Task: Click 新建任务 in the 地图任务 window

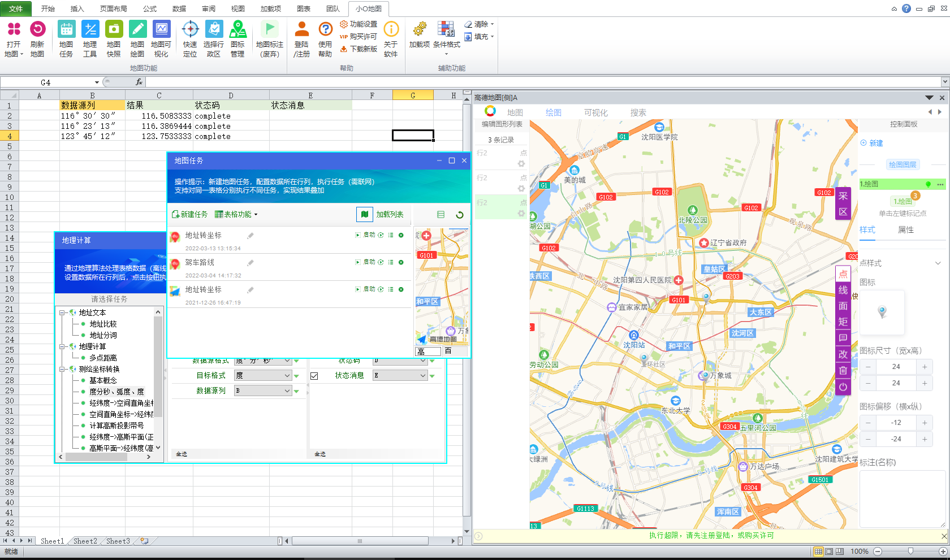Action: (x=190, y=215)
